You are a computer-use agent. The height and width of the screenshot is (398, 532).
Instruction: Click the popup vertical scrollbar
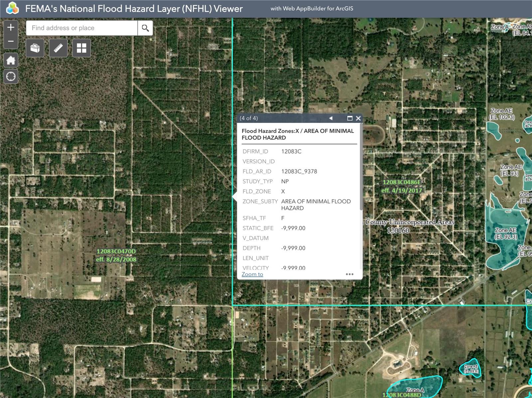click(x=361, y=167)
